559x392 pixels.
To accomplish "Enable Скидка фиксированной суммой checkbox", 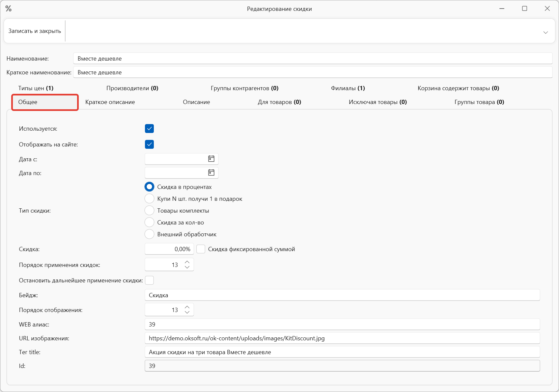I will (201, 249).
